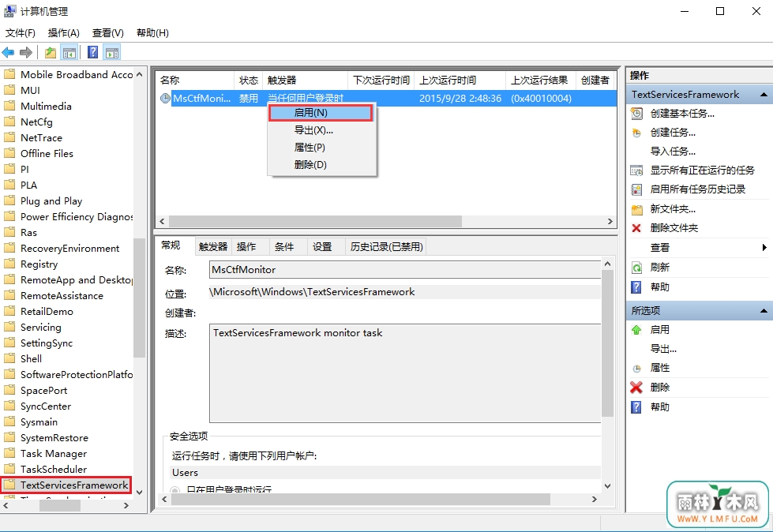The image size is (773, 532).
Task: Click the 帮助 icon under TextServicesFramework section
Action: click(x=636, y=287)
